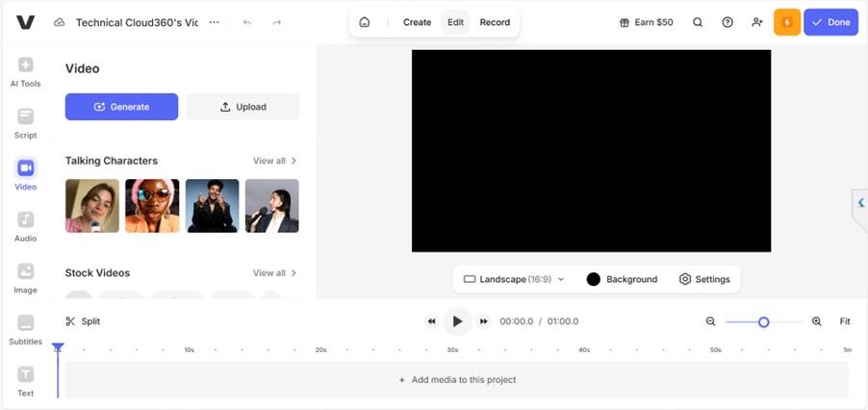Expand Talking Characters View all
The height and width of the screenshot is (410, 868).
coord(275,161)
